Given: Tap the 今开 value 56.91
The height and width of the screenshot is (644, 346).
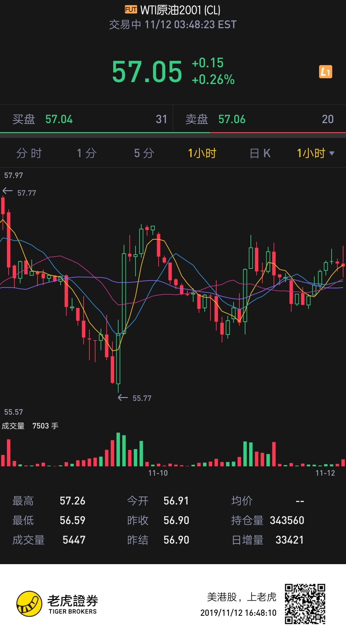Looking at the screenshot, I should (x=176, y=501).
